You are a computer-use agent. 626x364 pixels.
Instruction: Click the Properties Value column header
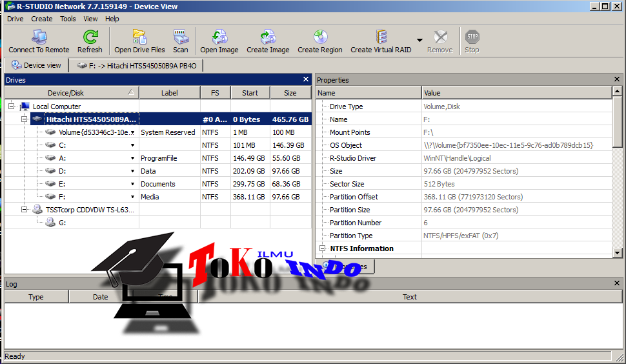point(516,92)
